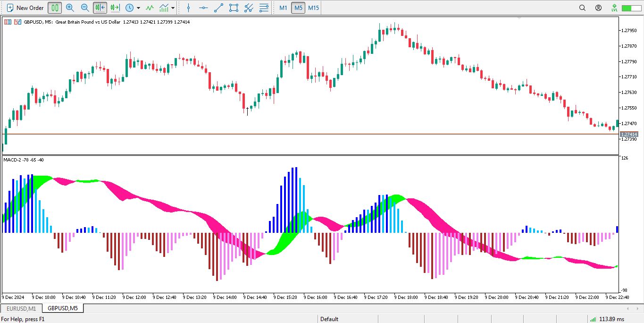Click the Default profile in status bar
Image resolution: width=644 pixels, height=323 pixels.
click(x=329, y=319)
